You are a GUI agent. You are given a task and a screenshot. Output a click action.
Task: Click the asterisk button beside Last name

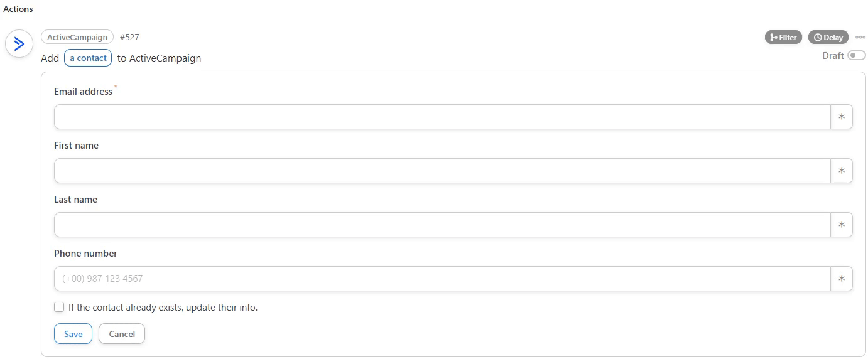tap(842, 225)
